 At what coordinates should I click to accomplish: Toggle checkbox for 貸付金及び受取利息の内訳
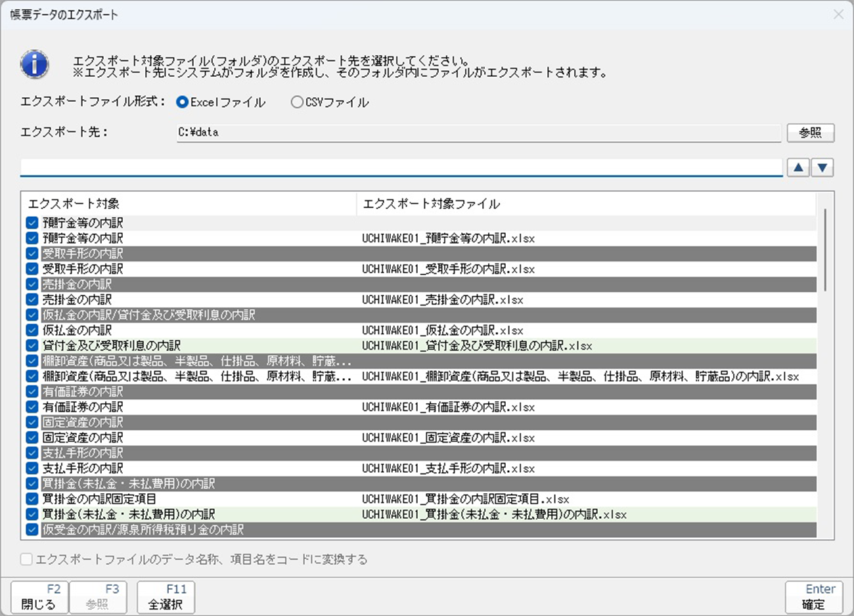pos(32,345)
